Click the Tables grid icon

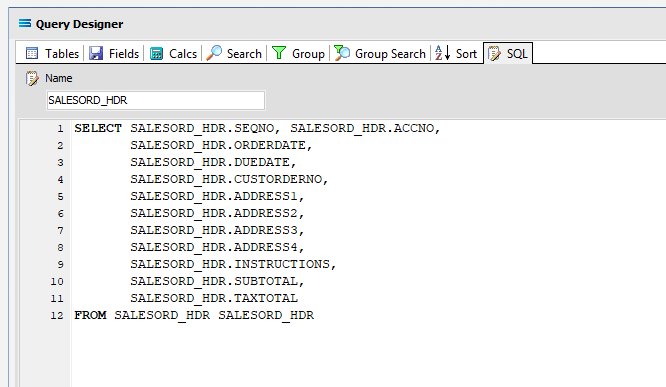point(32,54)
